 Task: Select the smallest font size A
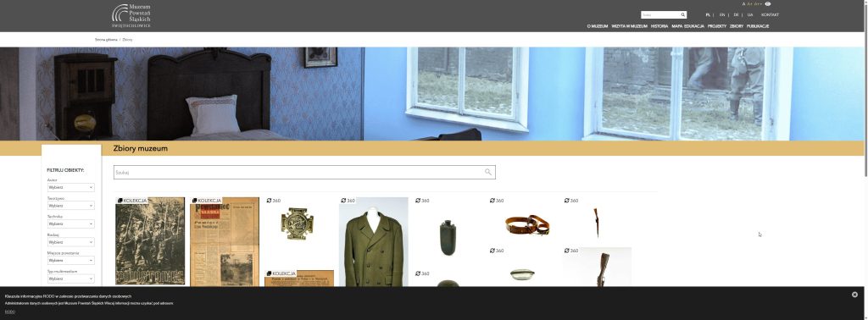tap(744, 4)
